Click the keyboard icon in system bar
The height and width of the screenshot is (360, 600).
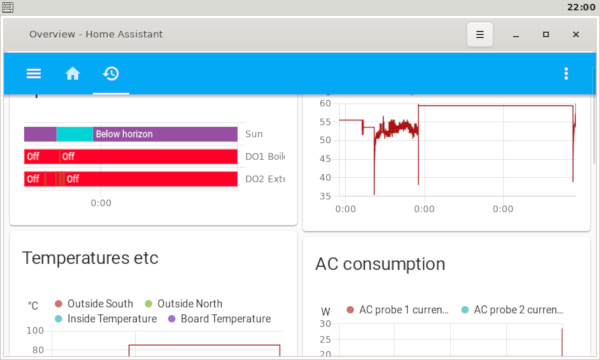[8, 7]
